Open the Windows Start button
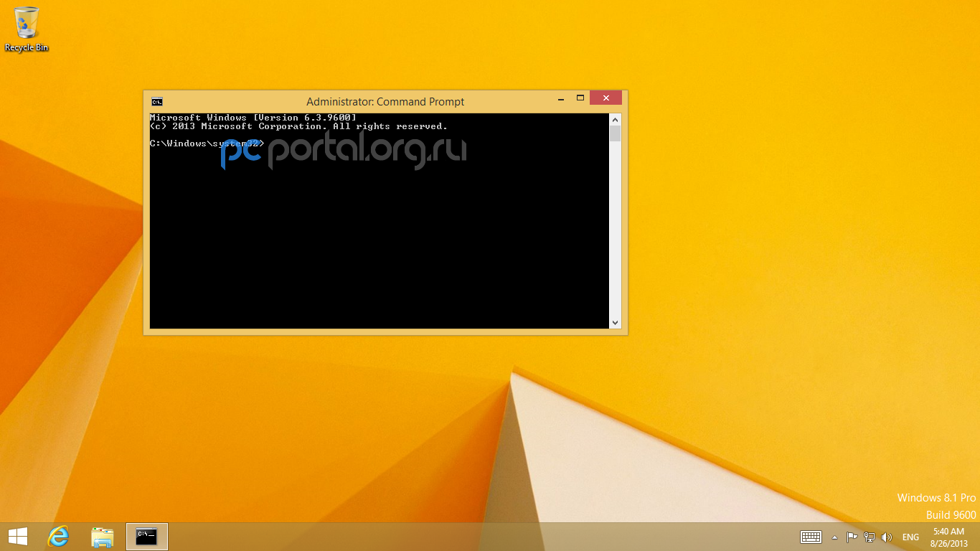The width and height of the screenshot is (980, 551). click(18, 537)
